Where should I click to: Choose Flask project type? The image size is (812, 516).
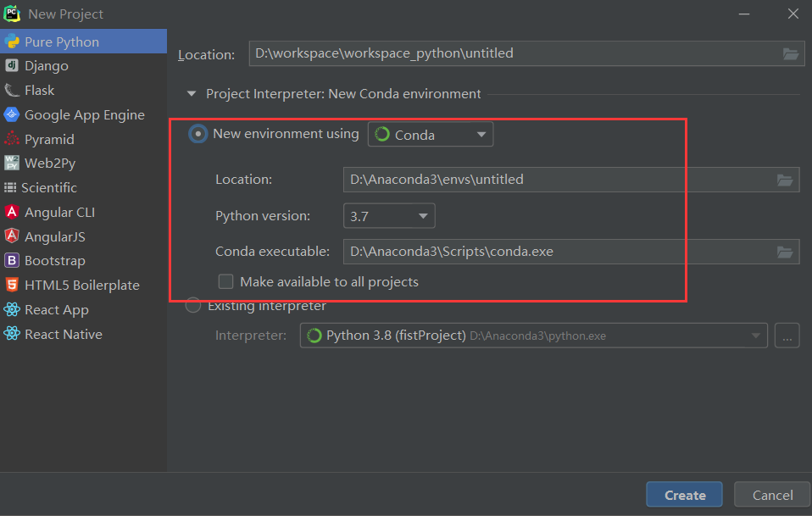tap(83, 90)
